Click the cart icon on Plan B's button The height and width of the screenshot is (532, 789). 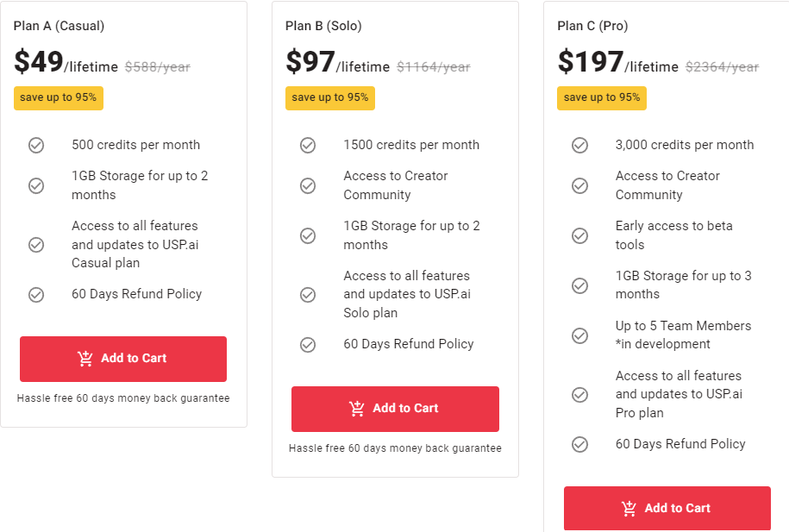[357, 410]
